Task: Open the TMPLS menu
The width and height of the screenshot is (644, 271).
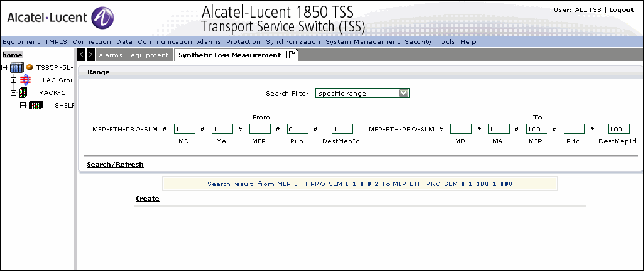Action: [56, 42]
